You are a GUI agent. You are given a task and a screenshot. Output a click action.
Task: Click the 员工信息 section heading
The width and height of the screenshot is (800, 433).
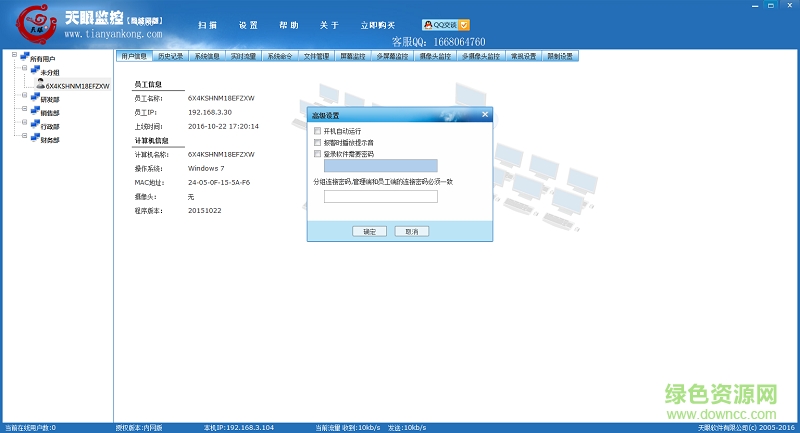click(148, 84)
